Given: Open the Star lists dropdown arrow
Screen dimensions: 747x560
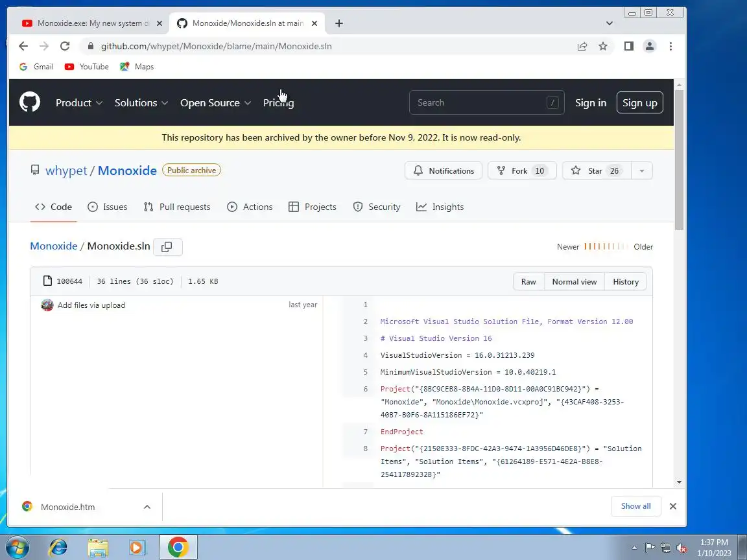Looking at the screenshot, I should tap(642, 170).
